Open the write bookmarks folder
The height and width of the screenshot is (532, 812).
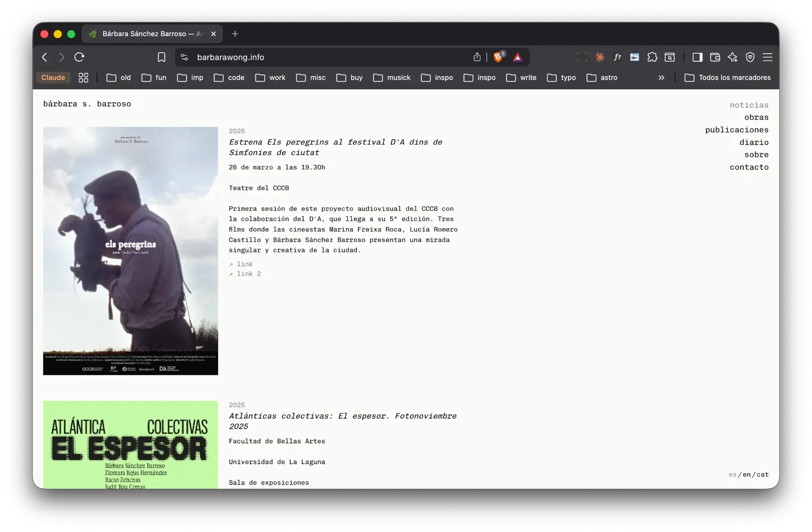click(x=521, y=78)
